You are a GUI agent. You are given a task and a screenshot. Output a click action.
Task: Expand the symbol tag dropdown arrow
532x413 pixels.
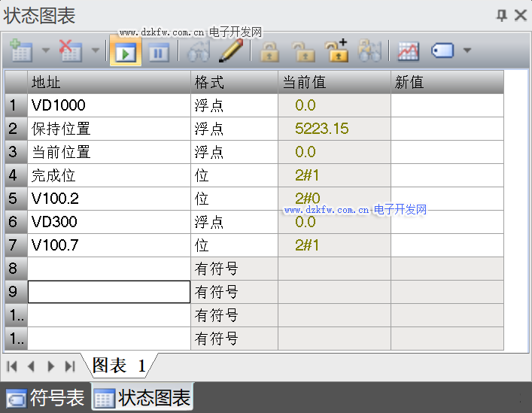point(467,51)
